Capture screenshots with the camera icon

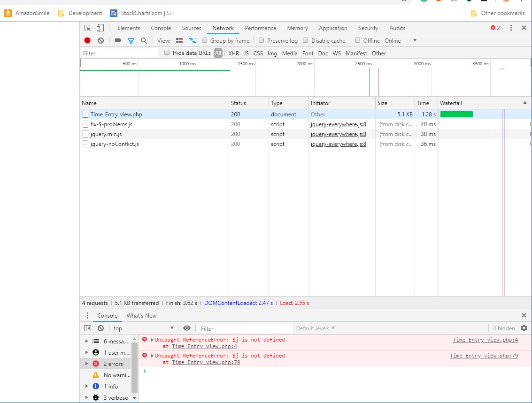[118, 40]
